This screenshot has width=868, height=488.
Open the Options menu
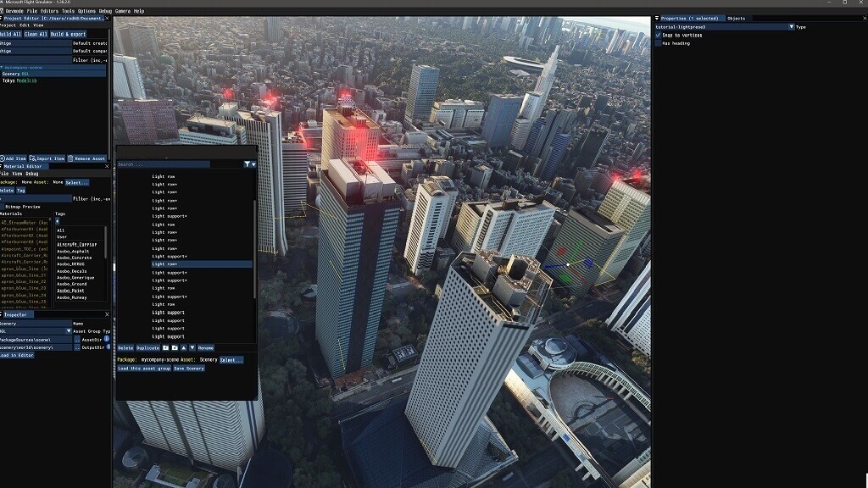[x=86, y=11]
